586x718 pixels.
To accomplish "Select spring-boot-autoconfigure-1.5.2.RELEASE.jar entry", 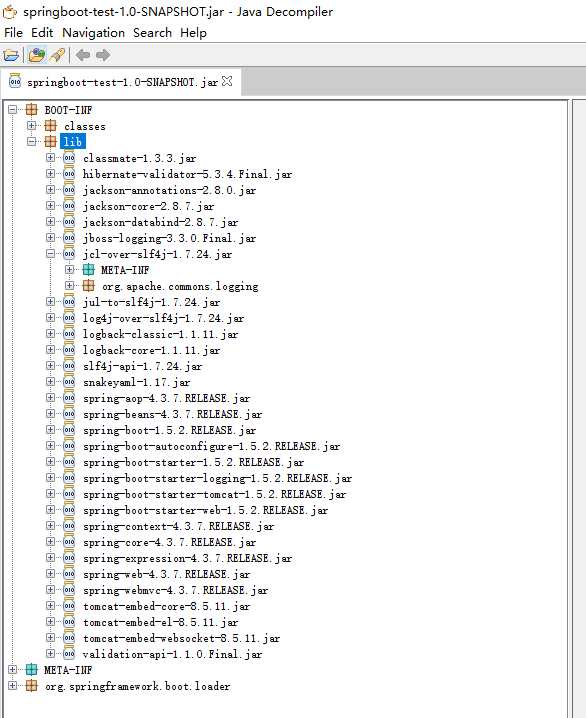I will (x=212, y=446).
